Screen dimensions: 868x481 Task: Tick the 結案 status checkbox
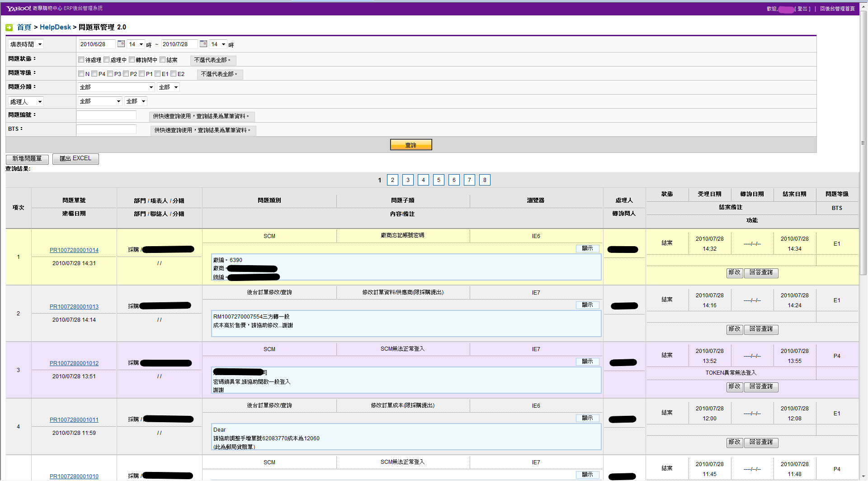(163, 60)
